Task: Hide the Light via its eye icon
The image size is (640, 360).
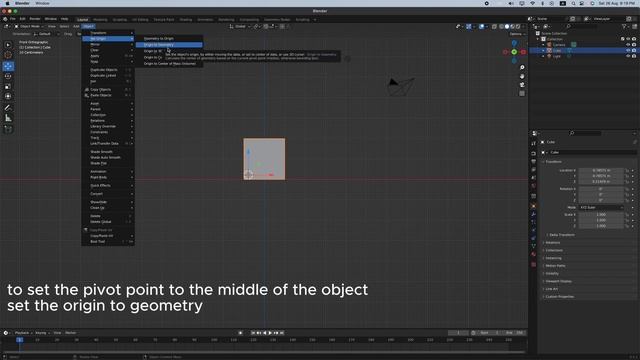Action: pos(628,56)
